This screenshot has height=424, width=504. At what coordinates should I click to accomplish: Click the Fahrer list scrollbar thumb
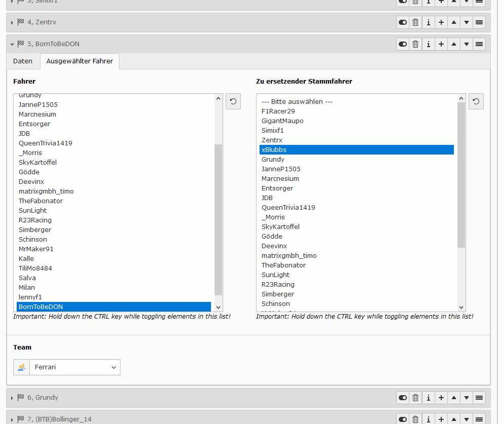(218, 219)
